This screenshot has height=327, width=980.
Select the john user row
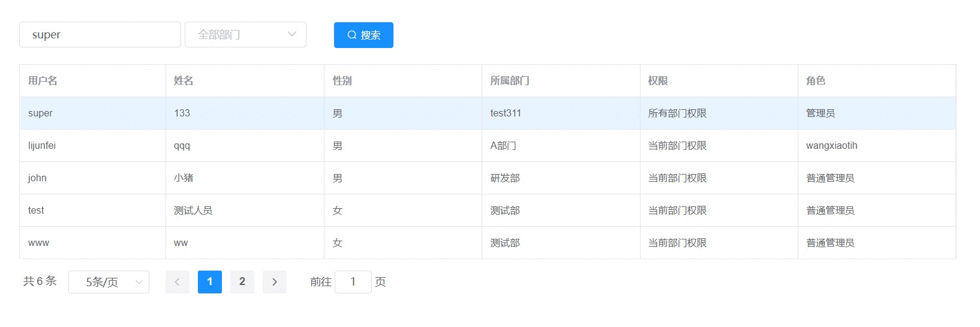[488, 178]
